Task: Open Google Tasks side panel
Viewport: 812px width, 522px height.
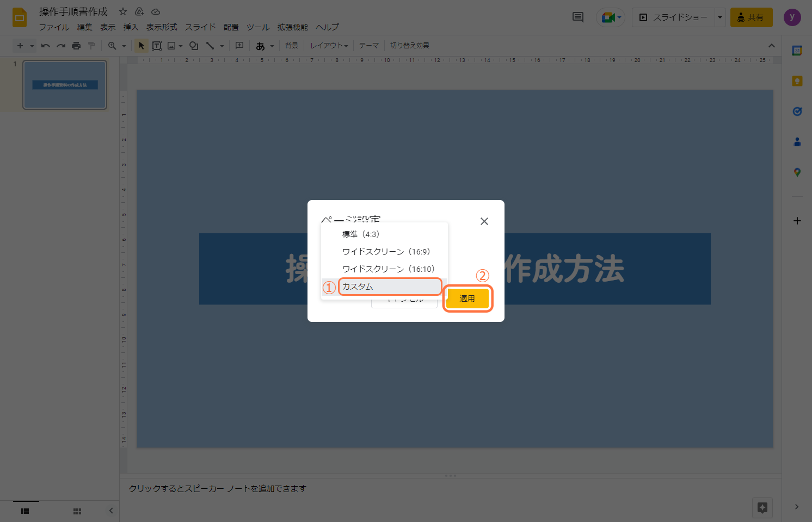Action: tap(797, 111)
